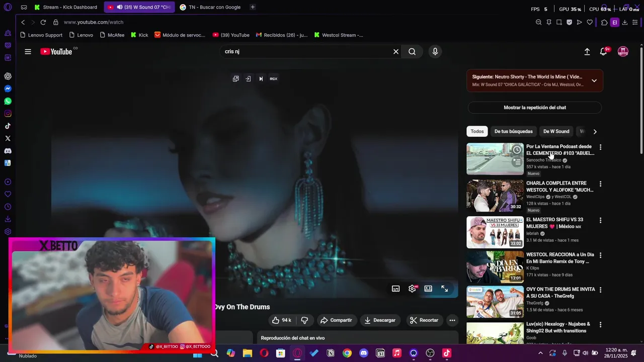Start voice search with the microphone
This screenshot has height=362, width=644.
tap(435, 51)
